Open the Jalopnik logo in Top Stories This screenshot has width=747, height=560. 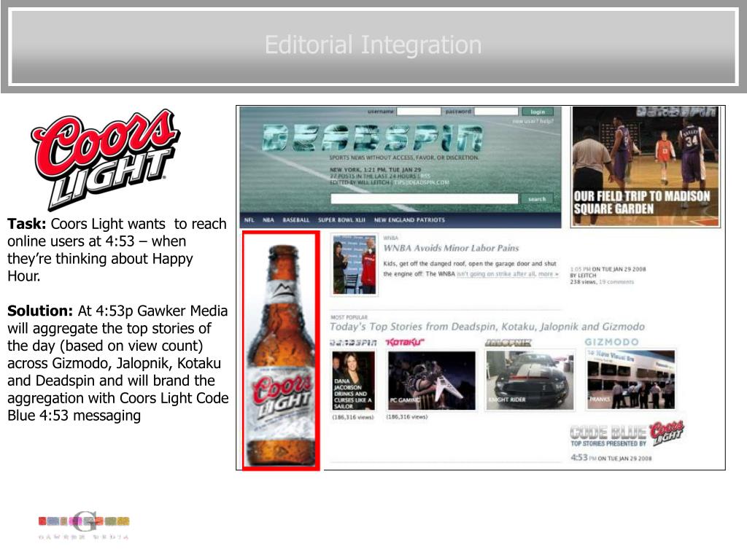pyautogui.click(x=508, y=343)
